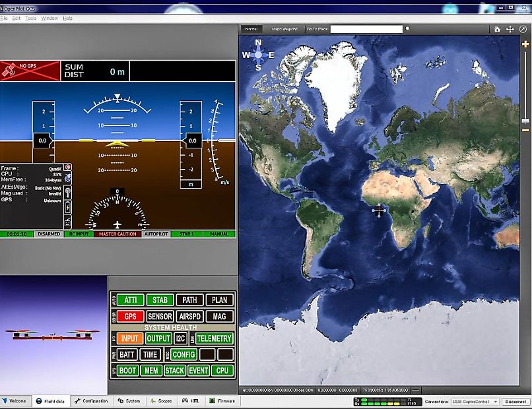Expand the USB: CopterControl connections dropdown
The image size is (532, 409).
475,402
